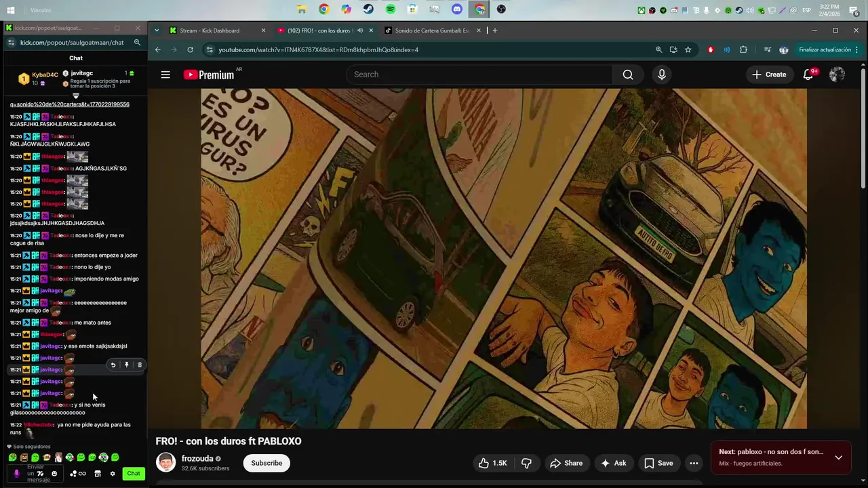The image size is (868, 488).
Task: Click the YouTube page vertical scrollbar
Action: [863, 129]
